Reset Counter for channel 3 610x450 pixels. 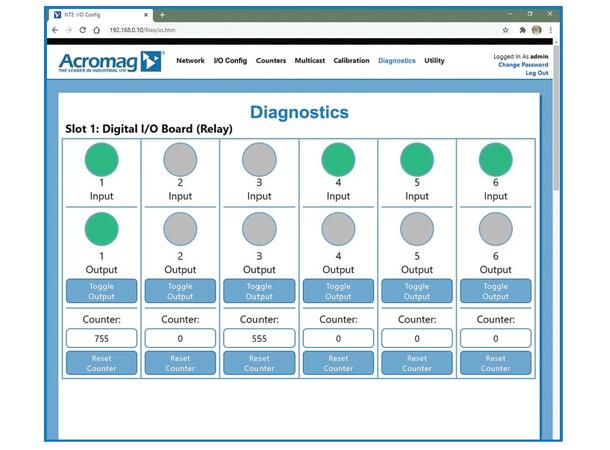tap(259, 363)
